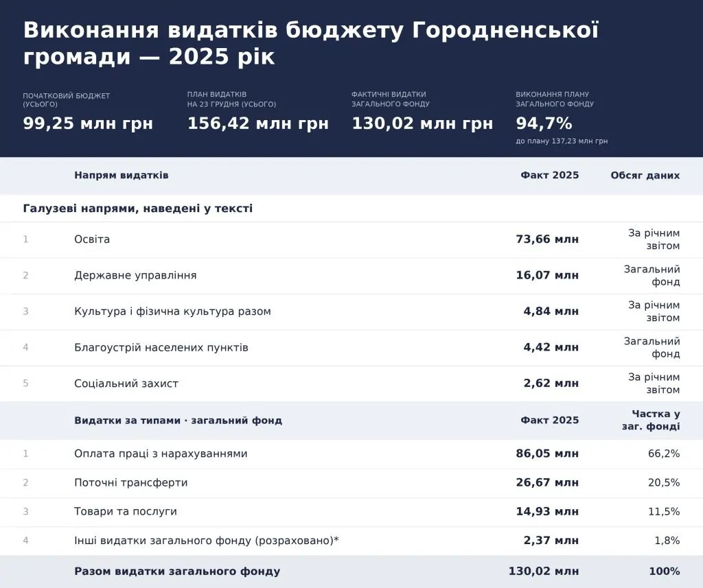Viewport: 703px width, 588px height.
Task: Click the amount '86,05 млн'
Action: [x=547, y=454]
